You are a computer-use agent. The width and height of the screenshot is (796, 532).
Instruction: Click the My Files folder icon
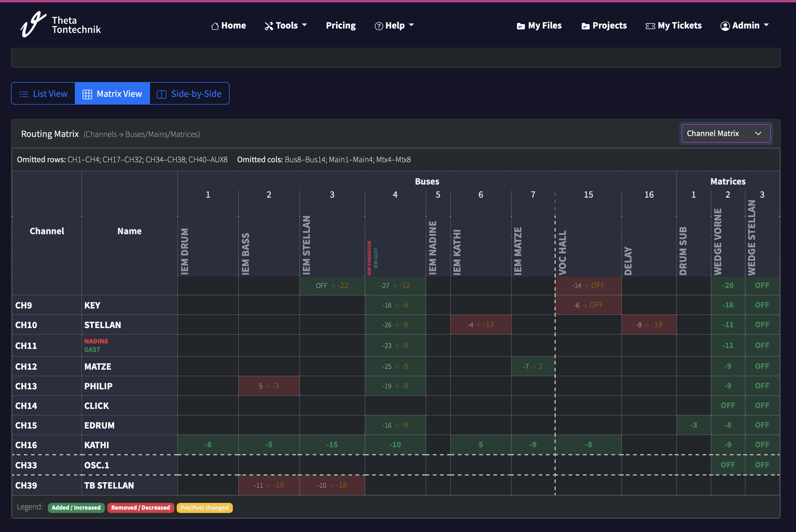(521, 26)
